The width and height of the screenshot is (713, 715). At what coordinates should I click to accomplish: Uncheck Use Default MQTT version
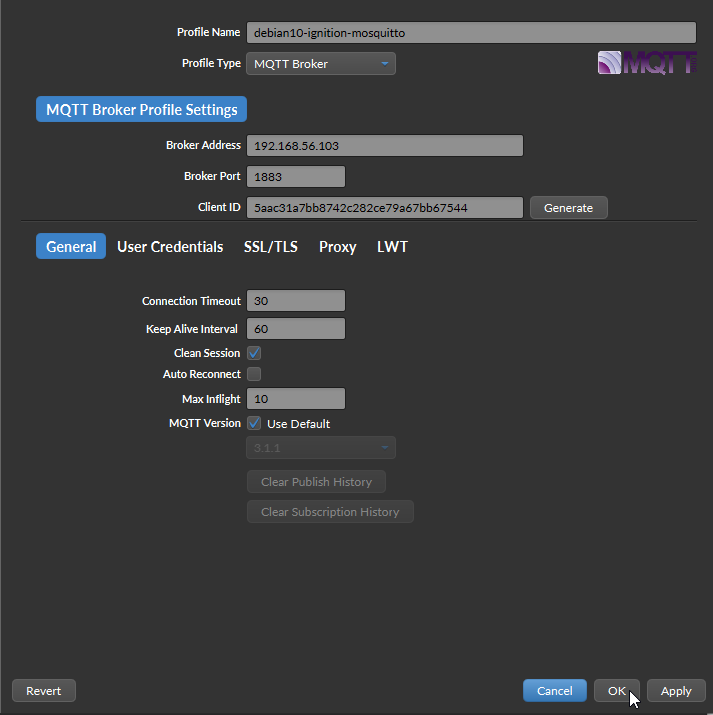pos(254,423)
